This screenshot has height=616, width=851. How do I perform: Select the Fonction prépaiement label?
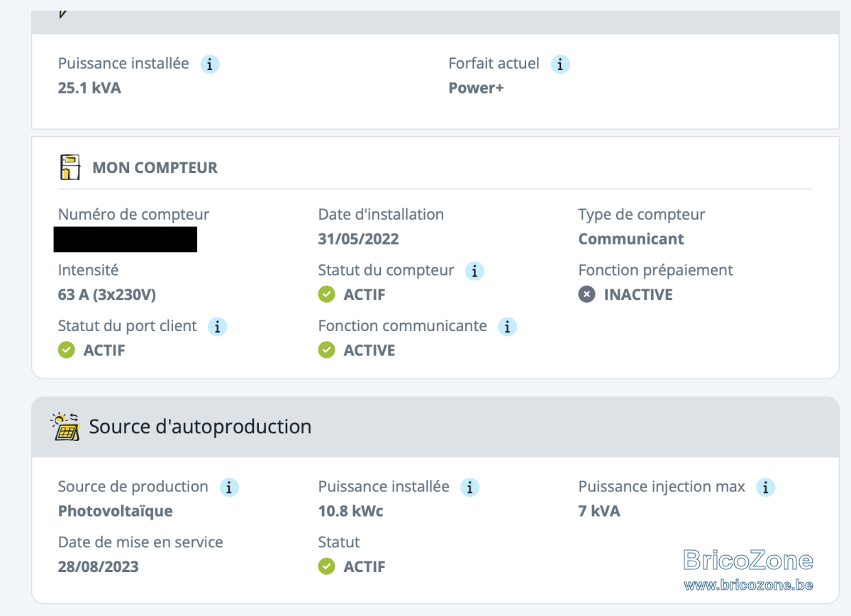[655, 270]
